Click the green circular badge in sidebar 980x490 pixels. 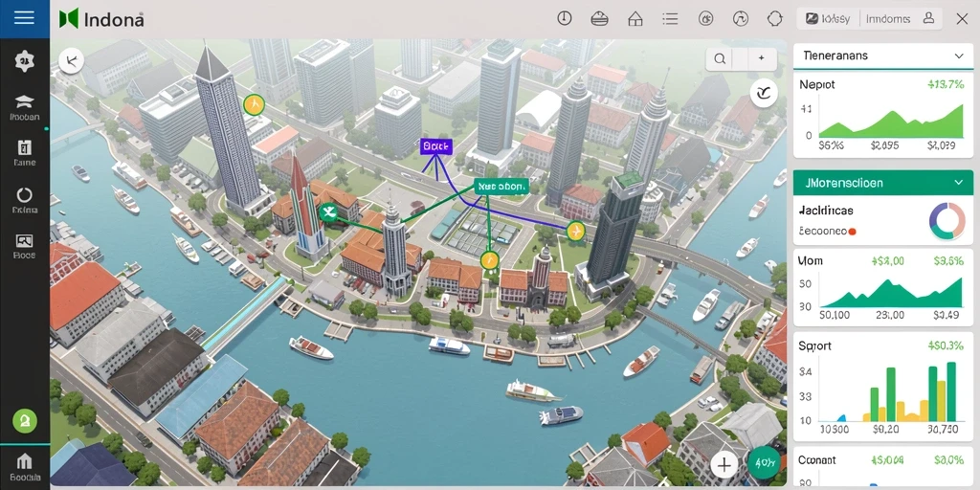click(x=24, y=421)
